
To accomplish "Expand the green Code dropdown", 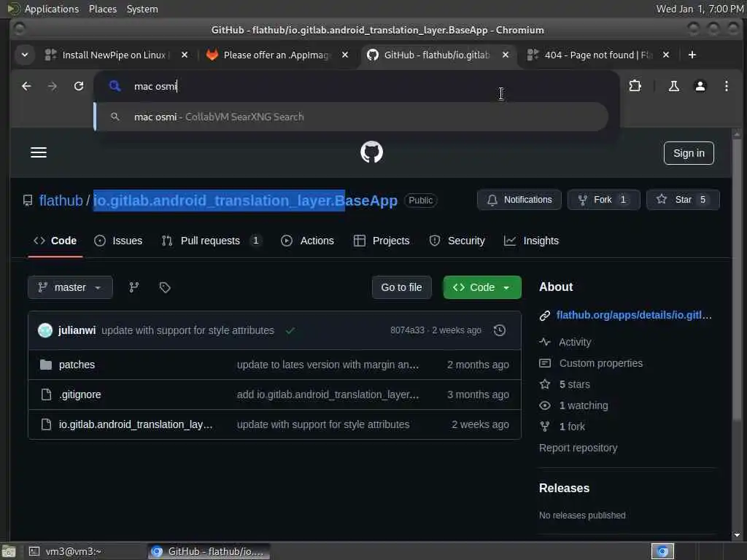I will [482, 287].
